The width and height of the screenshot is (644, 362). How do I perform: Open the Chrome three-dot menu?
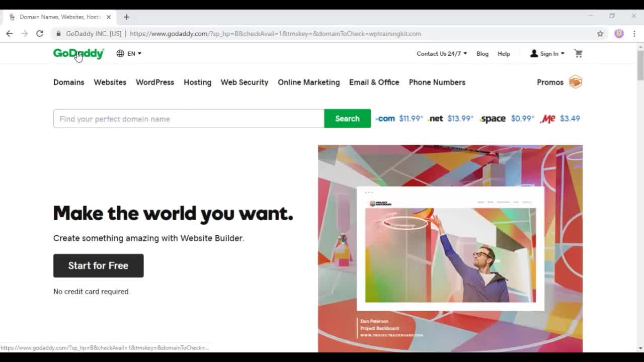pos(634,34)
